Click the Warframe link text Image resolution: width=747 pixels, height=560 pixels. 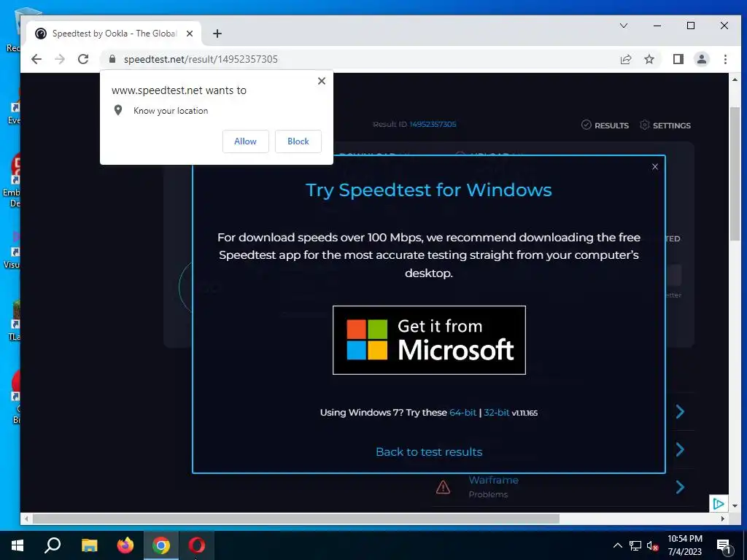494,480
